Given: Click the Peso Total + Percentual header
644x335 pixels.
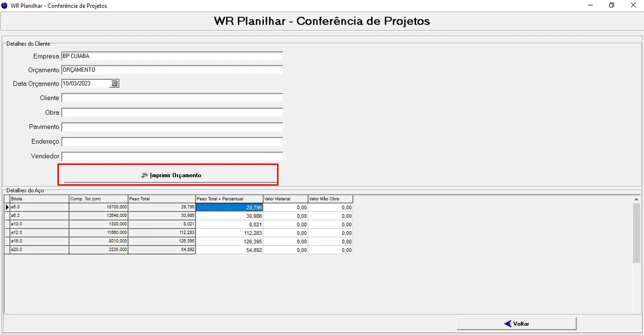Looking at the screenshot, I should (229, 199).
